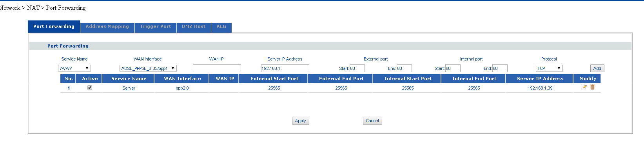
Task: Select the '192.168.1.39' server IP cell
Action: 540,88
